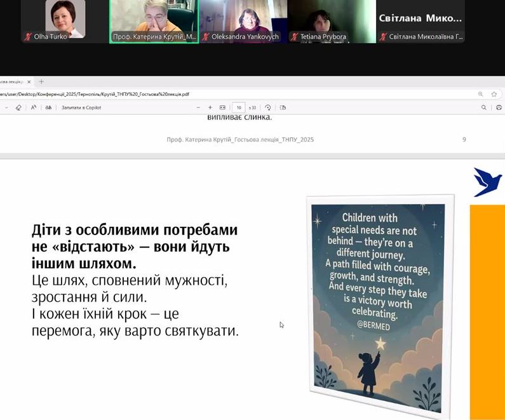Viewport: 505px width, 420px height.
Task: Click the muted mic icon beside Oleksandra Yankovych
Action: (205, 37)
